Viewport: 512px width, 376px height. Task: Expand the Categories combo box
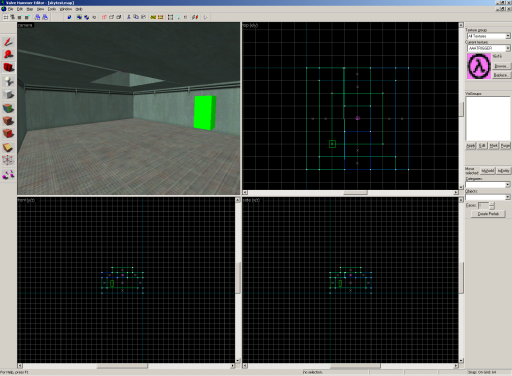tap(488, 185)
